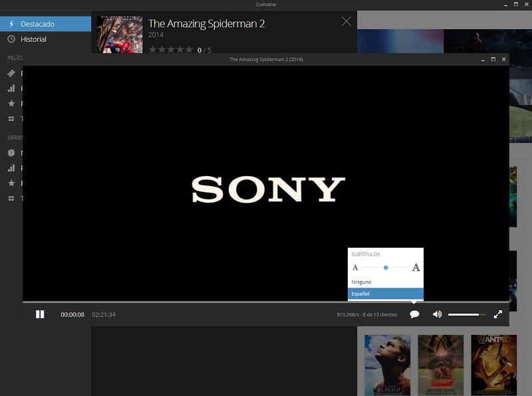Choose Español subtitles option
Screen dimensions: 532x396
385,294
